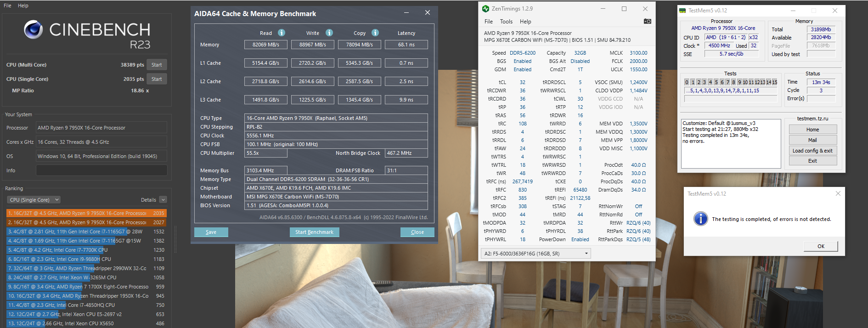Click the TestMem5 Clock value 4500 MHz
The height and width of the screenshot is (328, 868).
pyautogui.click(x=719, y=45)
